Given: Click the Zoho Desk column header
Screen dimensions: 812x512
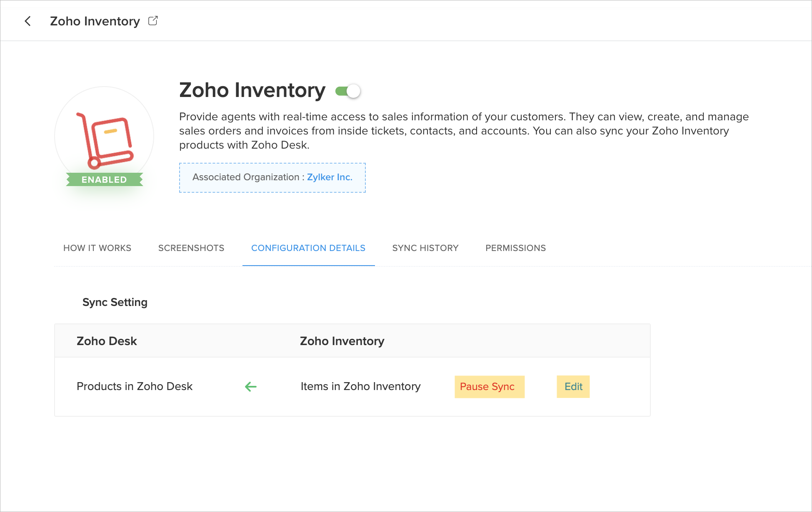Looking at the screenshot, I should click(x=107, y=341).
